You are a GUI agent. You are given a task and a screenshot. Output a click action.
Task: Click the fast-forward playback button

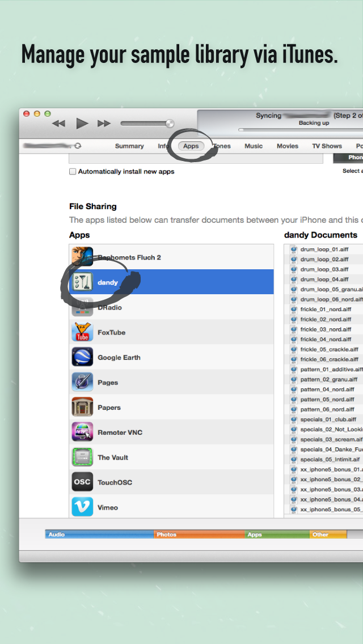coord(104,123)
